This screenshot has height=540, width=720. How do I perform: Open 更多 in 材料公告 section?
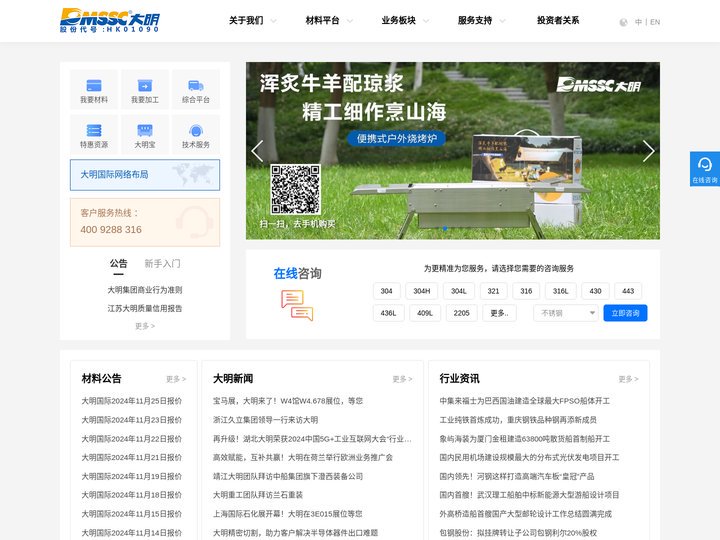coord(176,379)
